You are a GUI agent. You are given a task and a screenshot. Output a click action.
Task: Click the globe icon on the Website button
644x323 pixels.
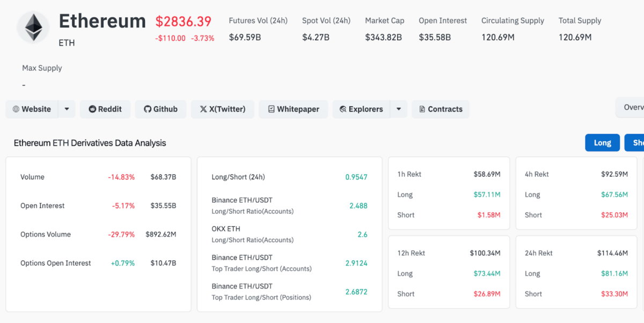click(x=15, y=109)
